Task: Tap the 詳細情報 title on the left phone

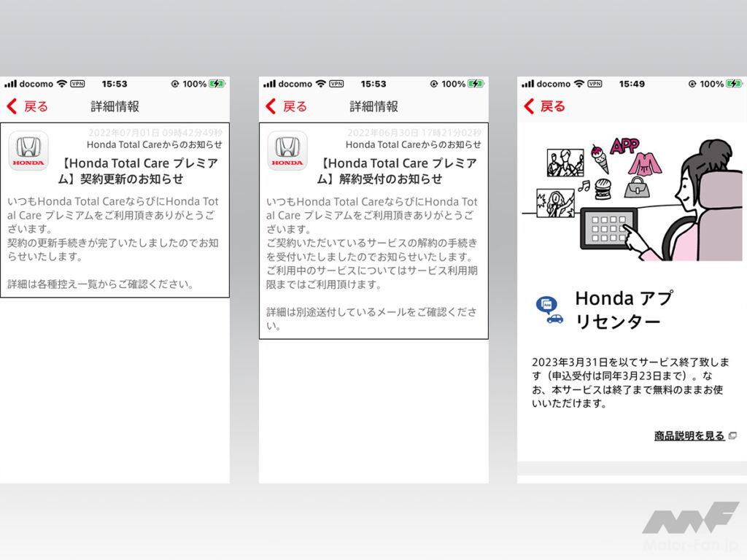Action: pos(115,106)
